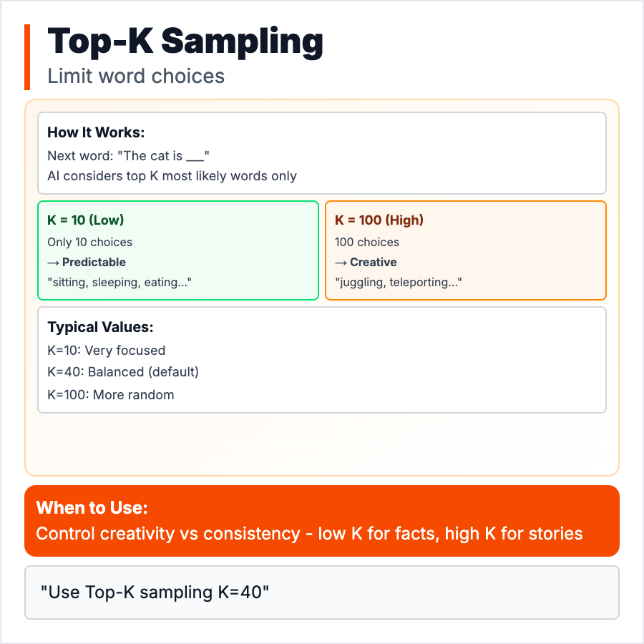Click the "sitting, sleeping, eating..." examples
Image resolution: width=644 pixels, height=644 pixels.
(119, 282)
